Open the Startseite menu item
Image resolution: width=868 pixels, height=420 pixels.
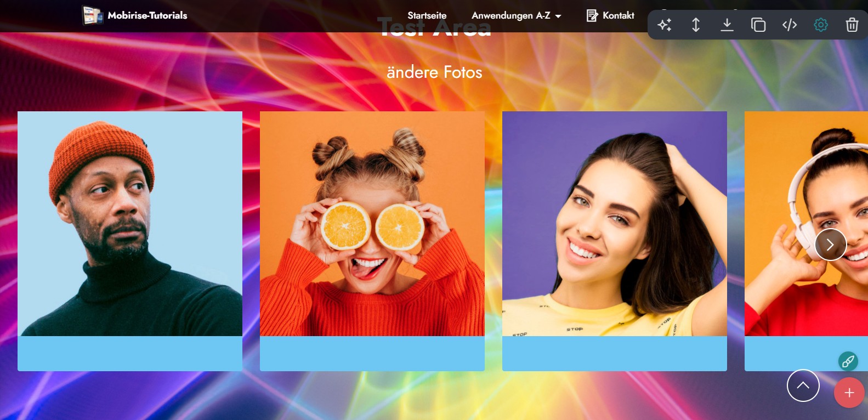[427, 15]
